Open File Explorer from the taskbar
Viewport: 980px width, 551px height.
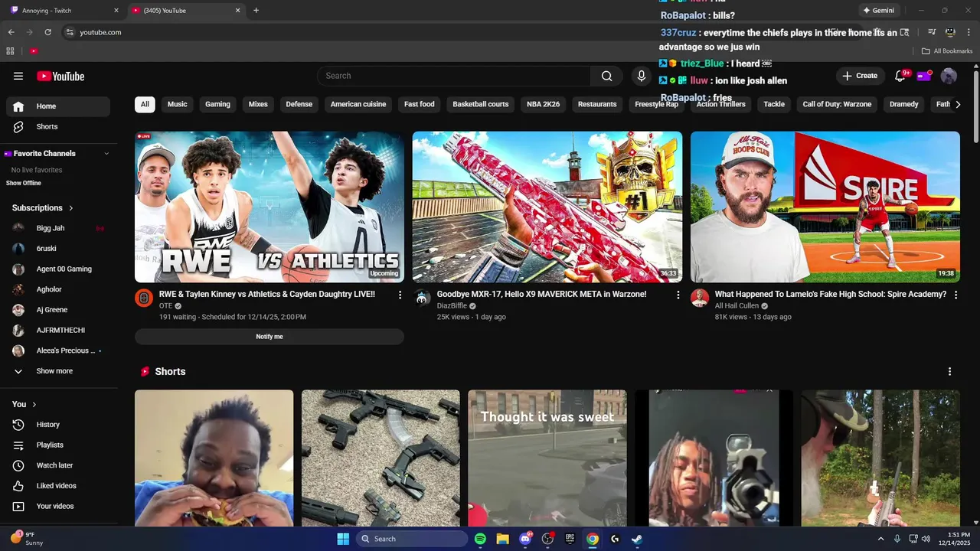click(x=502, y=539)
